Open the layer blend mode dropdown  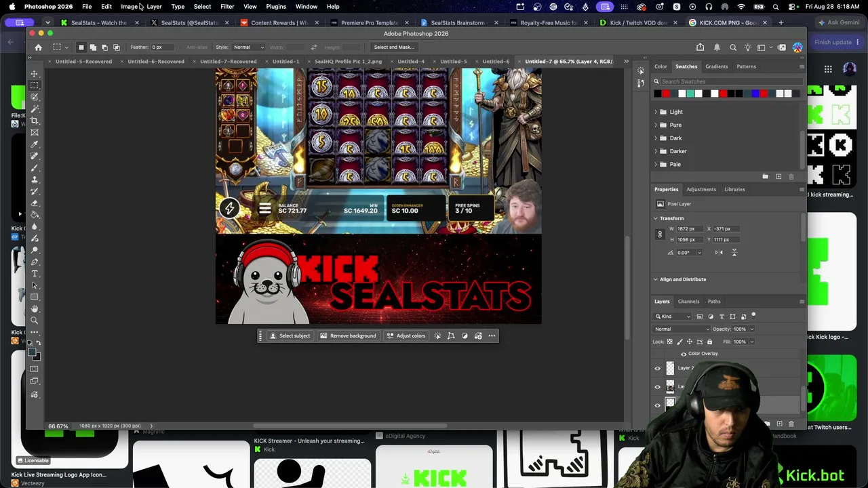point(681,329)
